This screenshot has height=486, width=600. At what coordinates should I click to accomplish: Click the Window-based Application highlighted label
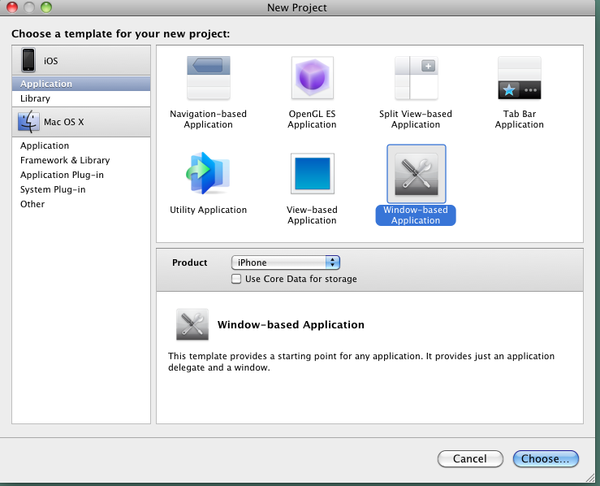click(x=416, y=215)
